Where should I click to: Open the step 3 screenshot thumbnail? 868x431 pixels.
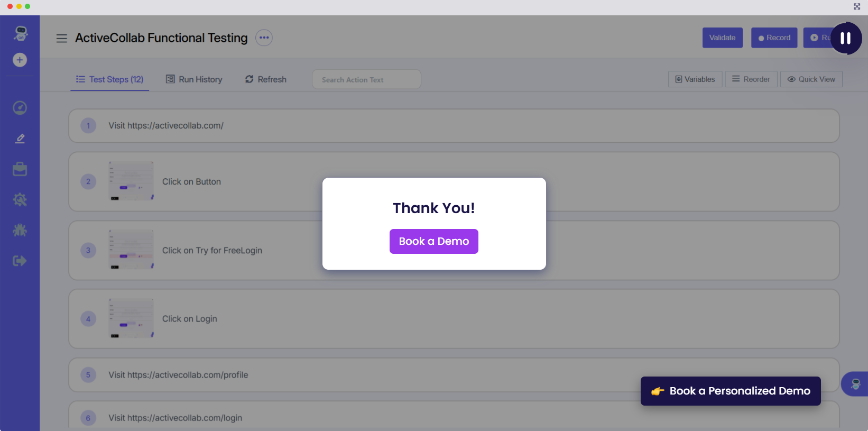[x=131, y=250]
